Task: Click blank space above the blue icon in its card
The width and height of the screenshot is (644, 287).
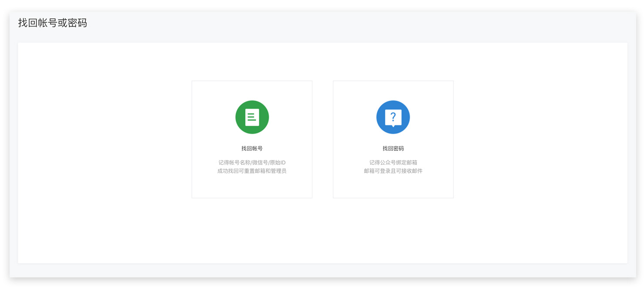Action: coord(393,90)
